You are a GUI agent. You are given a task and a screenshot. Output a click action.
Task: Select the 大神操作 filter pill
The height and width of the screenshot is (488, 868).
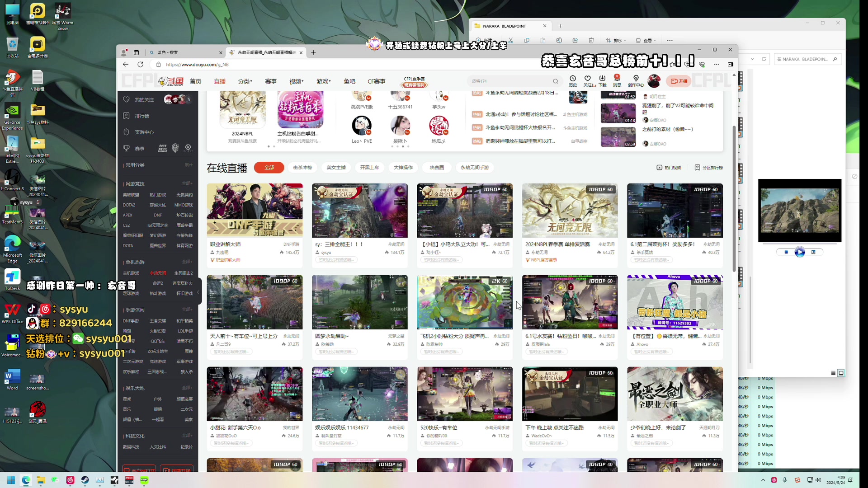coord(403,168)
